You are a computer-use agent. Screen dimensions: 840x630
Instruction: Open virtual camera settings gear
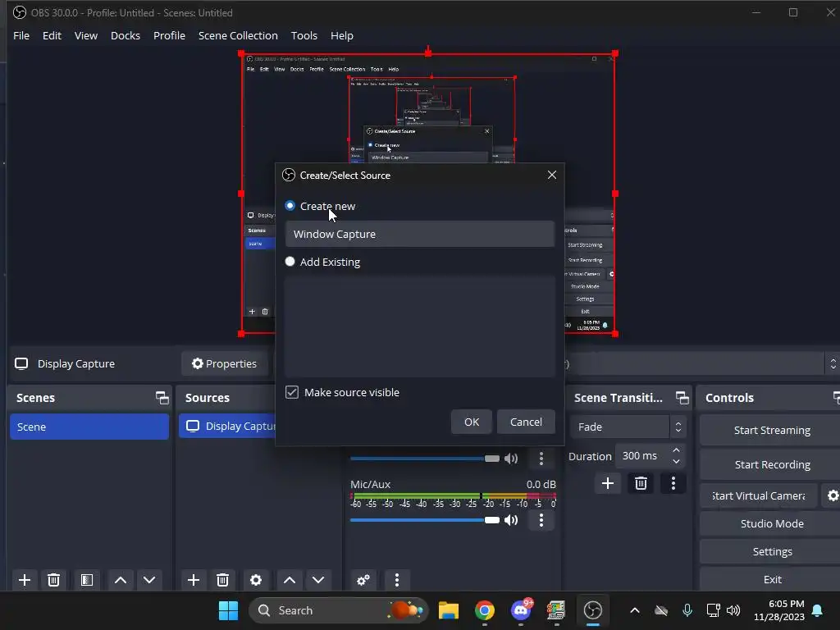coord(832,495)
